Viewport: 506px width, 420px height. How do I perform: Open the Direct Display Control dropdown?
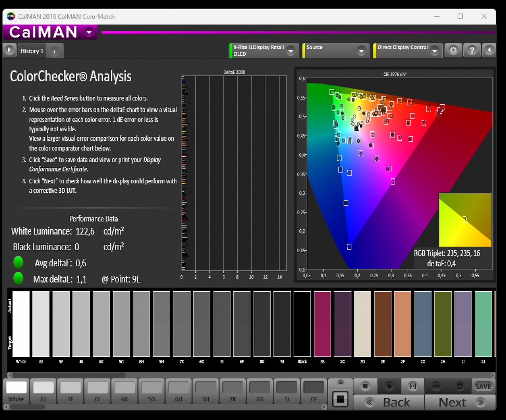click(435, 51)
